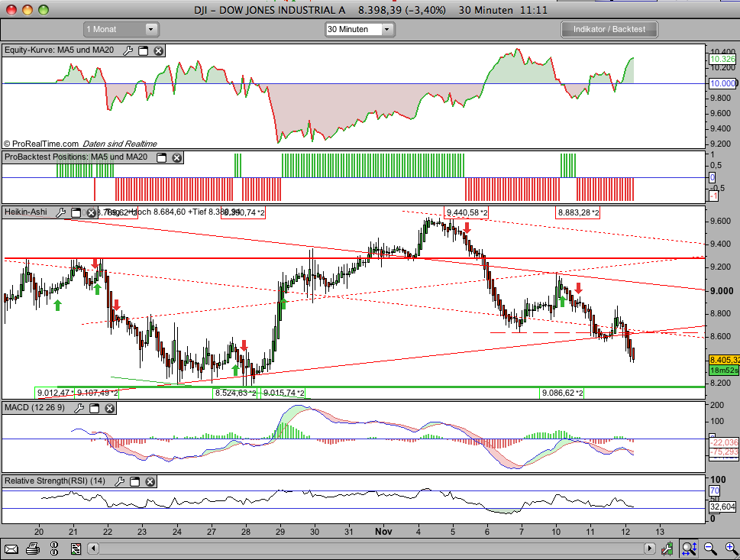Click the 'Relative Strength(RSI) (14)' label
Screen dimensions: 740x560
pyautogui.click(x=55, y=481)
